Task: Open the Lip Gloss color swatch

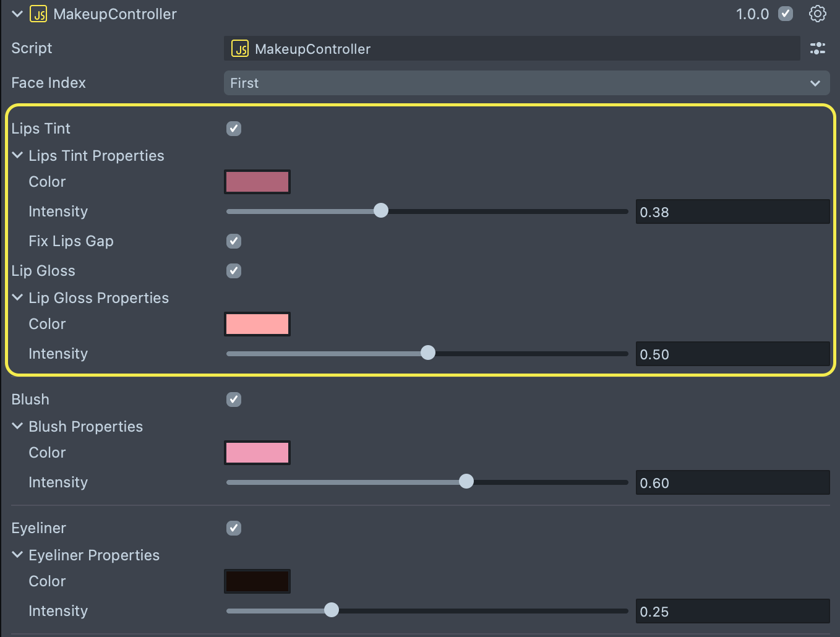Action: [257, 324]
